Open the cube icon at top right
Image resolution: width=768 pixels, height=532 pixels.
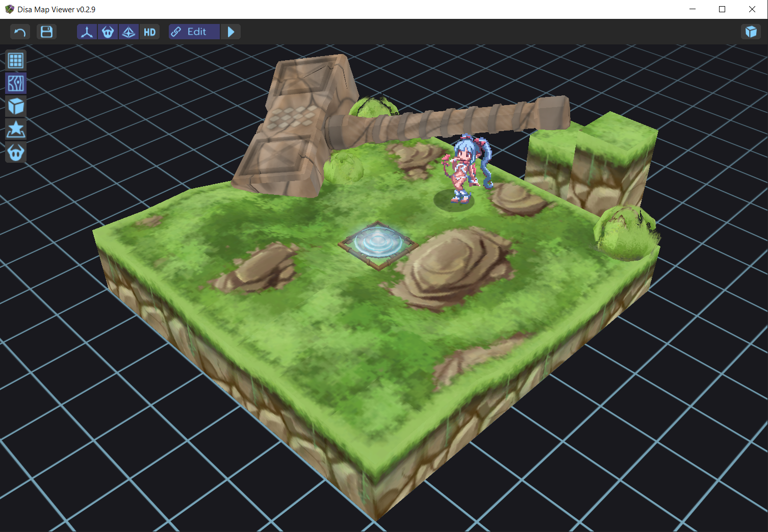point(751,32)
